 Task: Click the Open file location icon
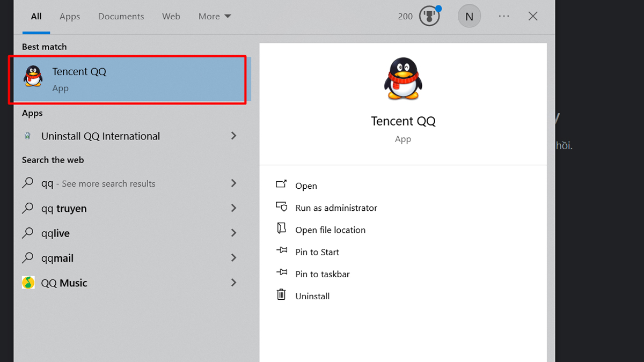point(281,228)
